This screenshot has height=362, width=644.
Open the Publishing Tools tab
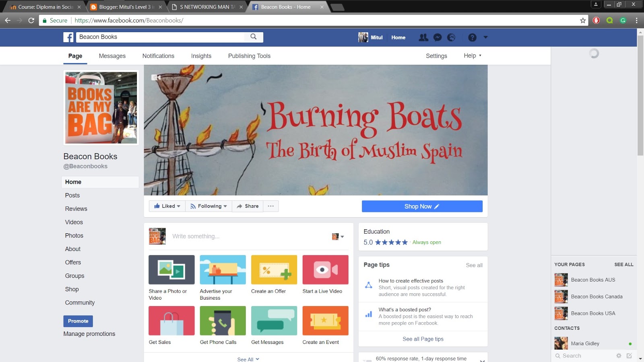coord(249,56)
